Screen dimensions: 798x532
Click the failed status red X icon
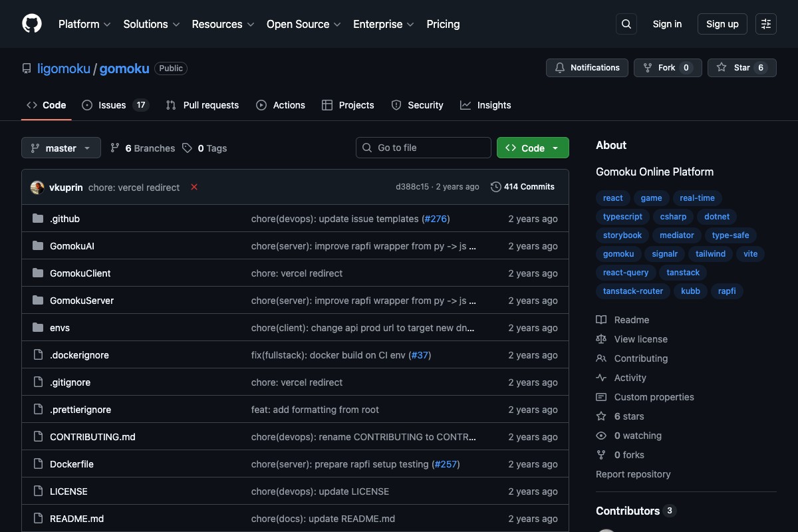pyautogui.click(x=194, y=188)
